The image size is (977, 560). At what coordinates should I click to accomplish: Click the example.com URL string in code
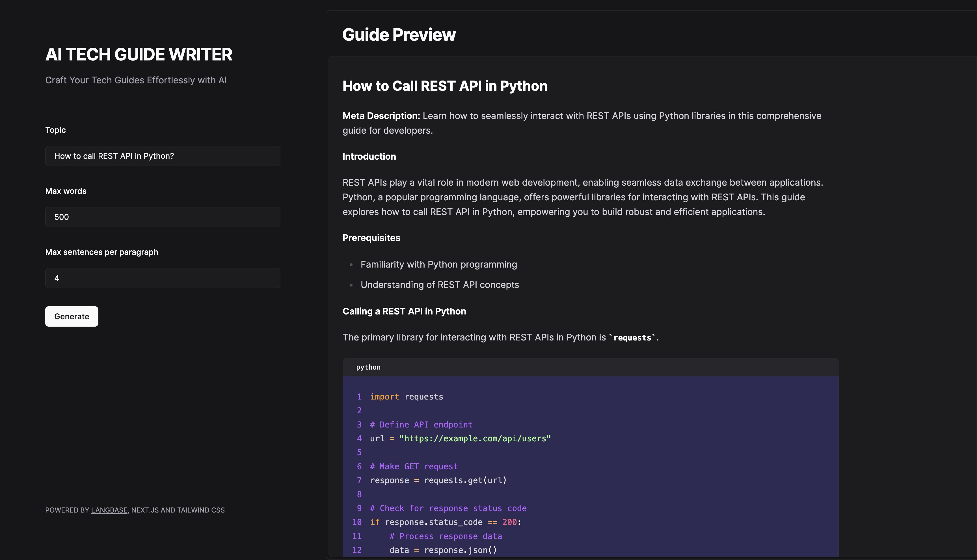(474, 439)
